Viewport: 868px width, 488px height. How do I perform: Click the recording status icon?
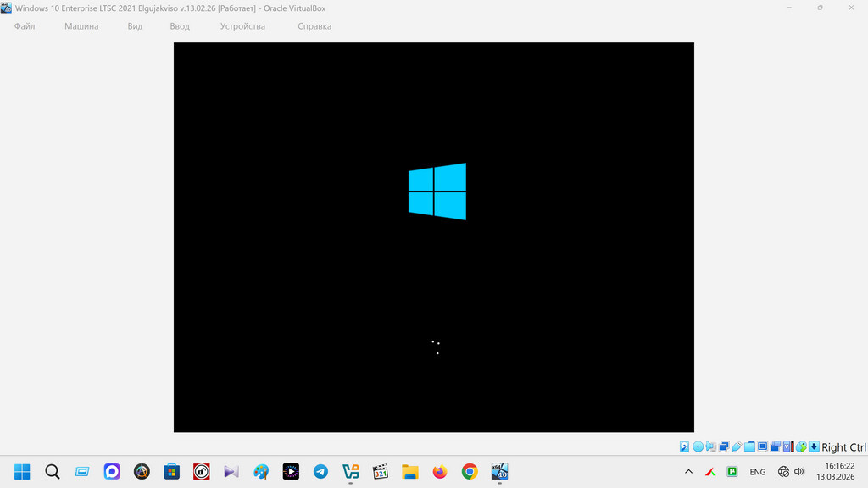(776, 446)
